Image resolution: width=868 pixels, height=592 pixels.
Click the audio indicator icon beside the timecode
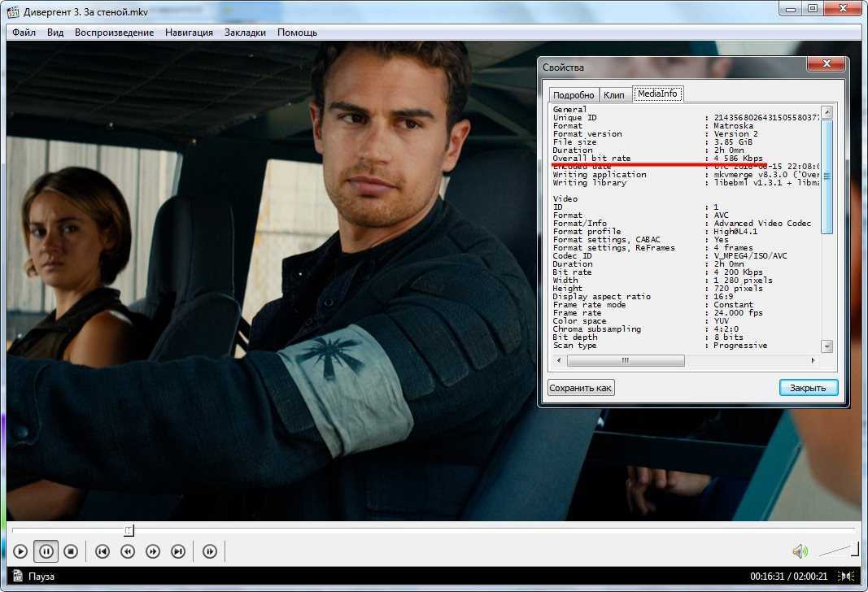(x=846, y=576)
